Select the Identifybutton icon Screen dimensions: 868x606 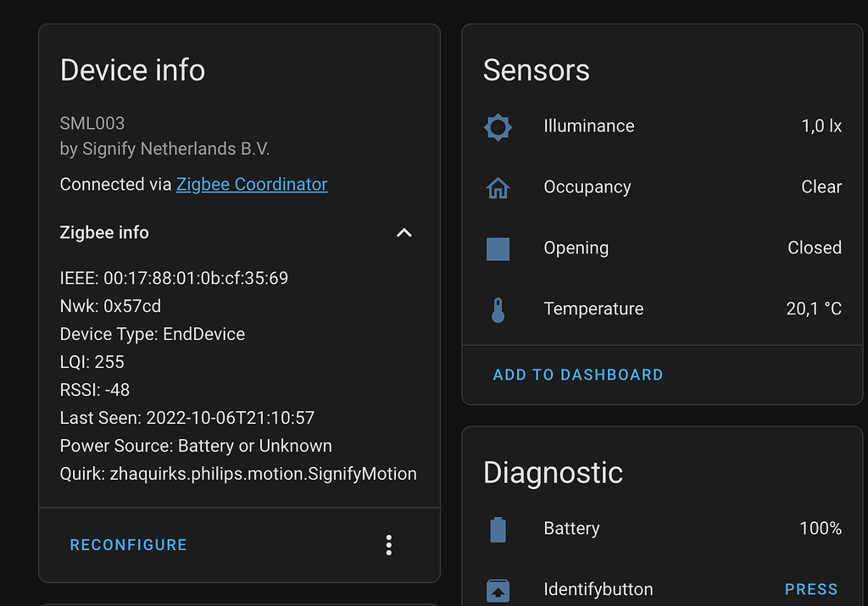point(498,589)
